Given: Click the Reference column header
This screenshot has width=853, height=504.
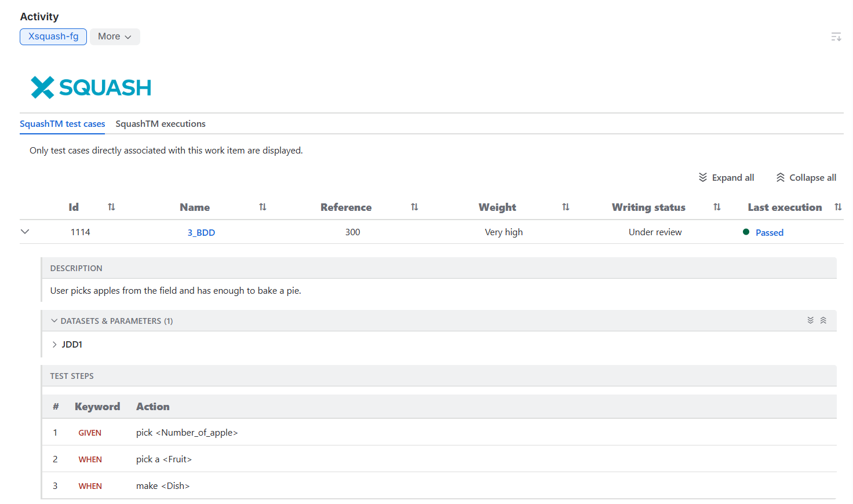Looking at the screenshot, I should tap(346, 207).
